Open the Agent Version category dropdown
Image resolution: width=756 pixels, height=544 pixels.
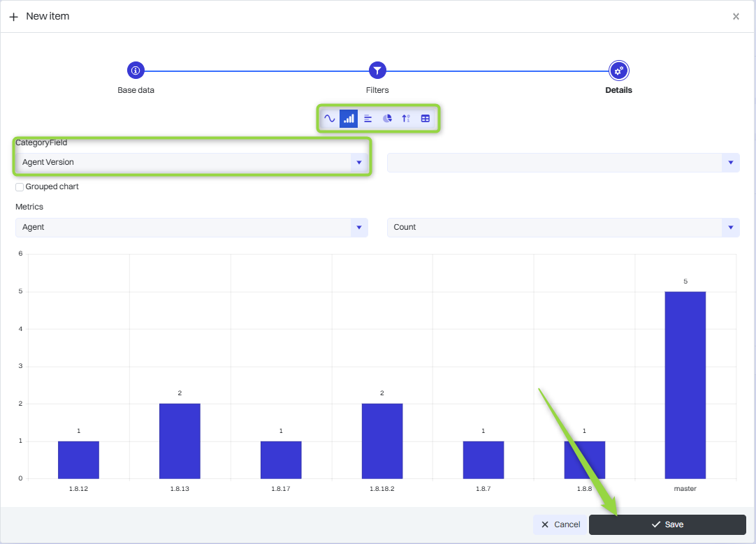point(358,162)
